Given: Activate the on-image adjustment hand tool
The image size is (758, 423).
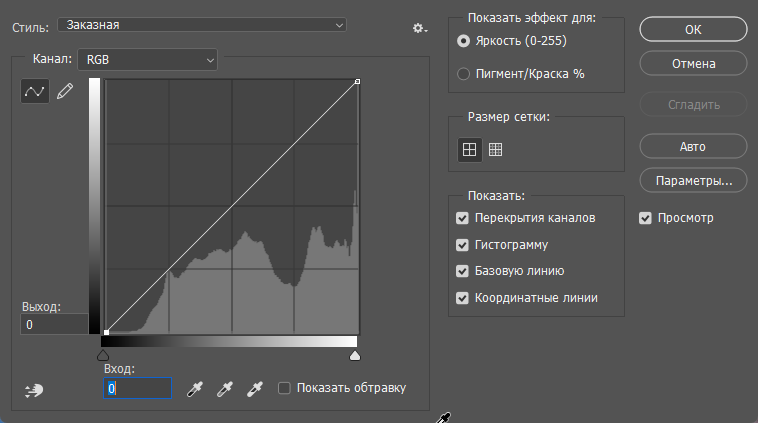Looking at the screenshot, I should coord(34,390).
